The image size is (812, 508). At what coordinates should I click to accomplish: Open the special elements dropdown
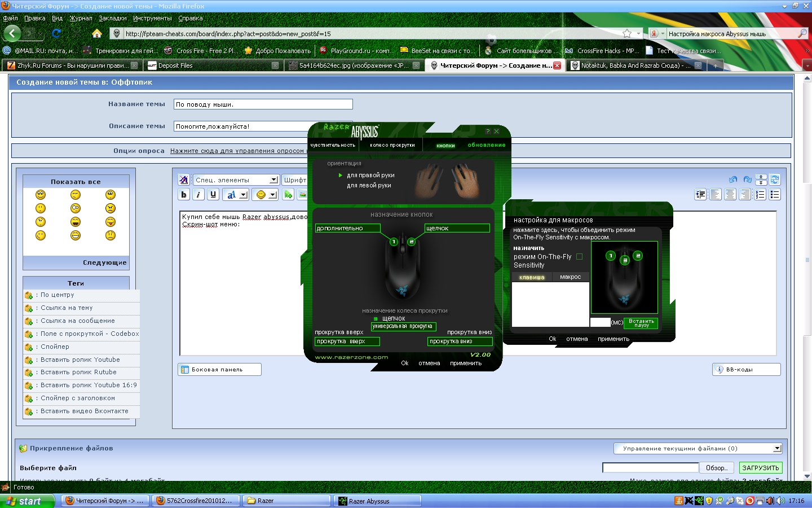[236, 179]
